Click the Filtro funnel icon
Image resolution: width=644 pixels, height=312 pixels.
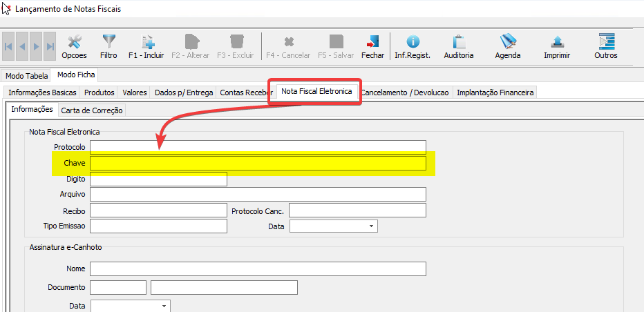click(x=108, y=43)
